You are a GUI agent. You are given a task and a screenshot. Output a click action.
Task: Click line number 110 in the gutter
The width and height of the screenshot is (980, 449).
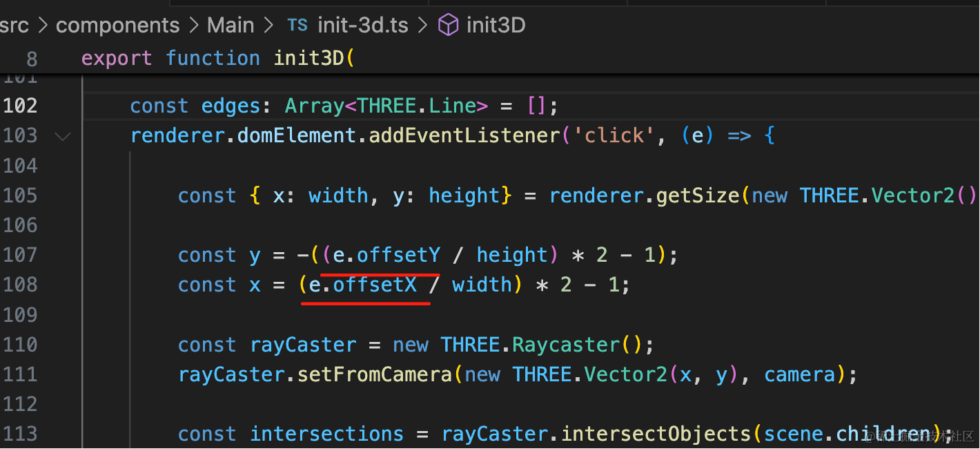[20, 345]
